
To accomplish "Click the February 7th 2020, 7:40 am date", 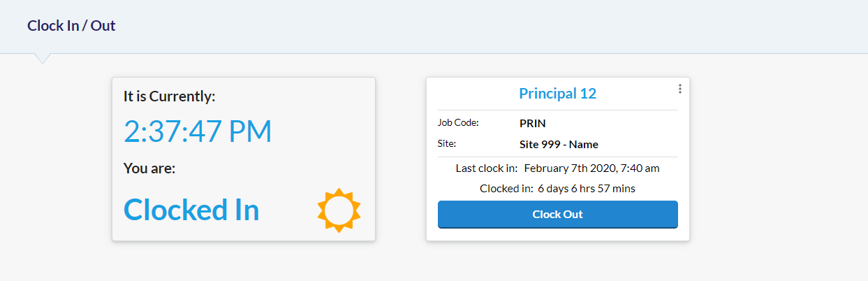I will pos(591,168).
